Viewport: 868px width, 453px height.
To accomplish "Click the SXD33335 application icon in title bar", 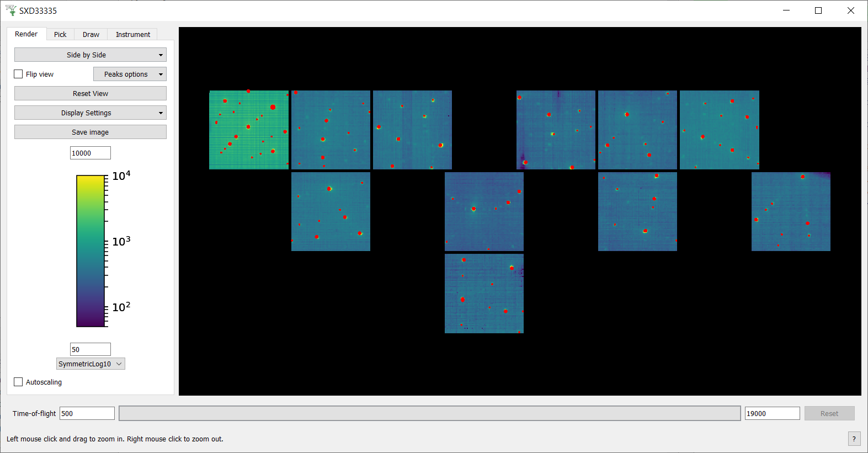I will pyautogui.click(x=10, y=10).
